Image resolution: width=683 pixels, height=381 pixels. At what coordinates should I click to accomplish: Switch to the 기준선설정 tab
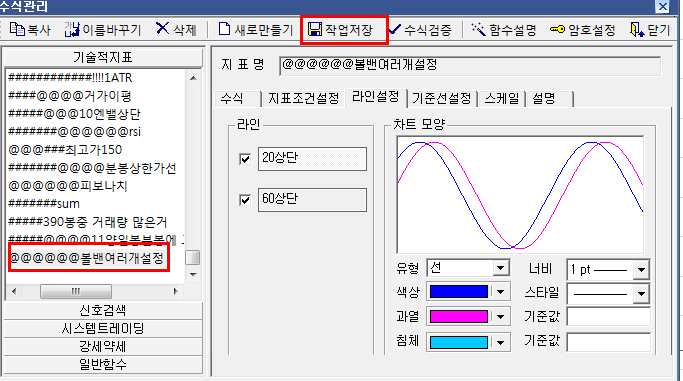click(442, 98)
